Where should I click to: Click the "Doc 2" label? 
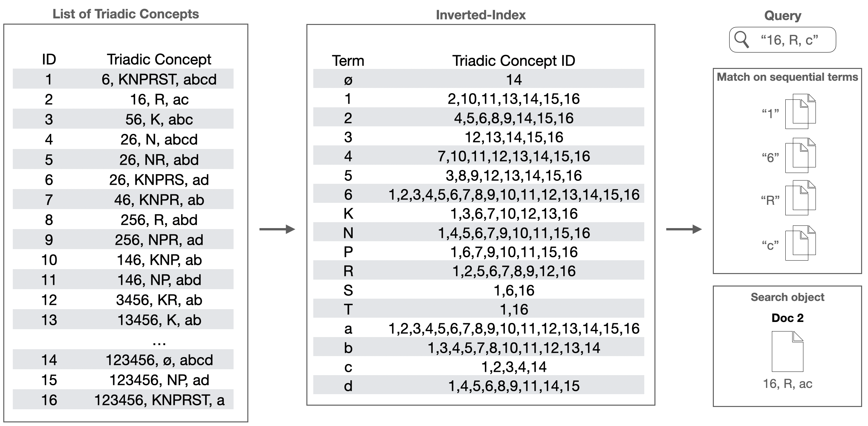pos(788,318)
